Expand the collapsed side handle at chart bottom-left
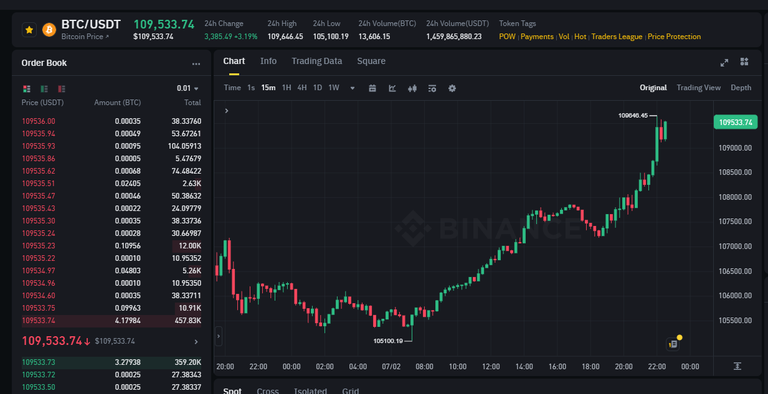768x394 pixels. (x=218, y=336)
